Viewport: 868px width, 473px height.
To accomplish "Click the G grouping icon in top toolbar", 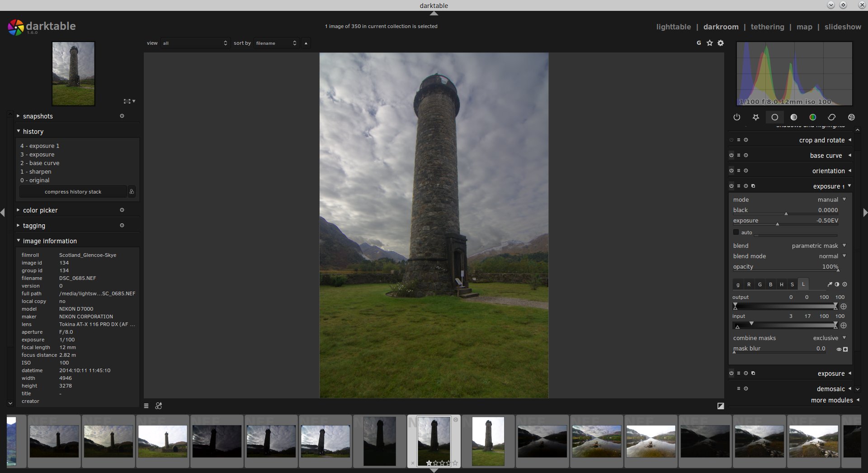I will tap(698, 43).
